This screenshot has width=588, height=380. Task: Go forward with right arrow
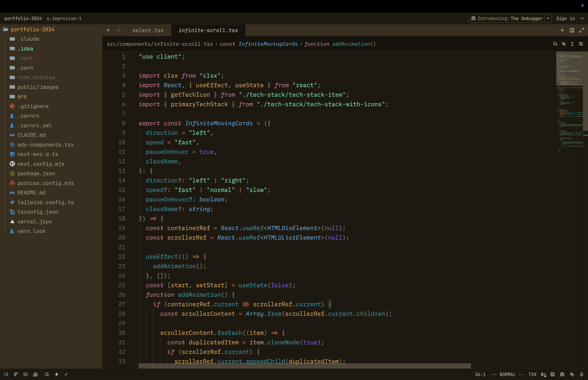pyautogui.click(x=118, y=30)
